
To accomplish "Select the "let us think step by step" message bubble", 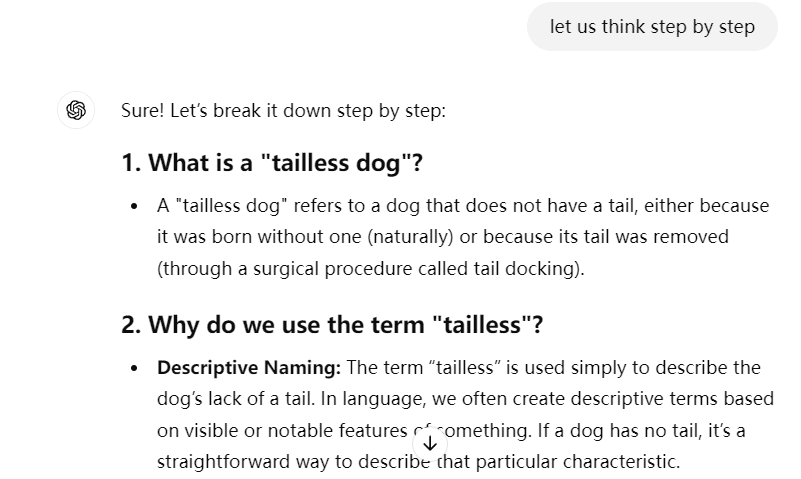I will point(652,27).
